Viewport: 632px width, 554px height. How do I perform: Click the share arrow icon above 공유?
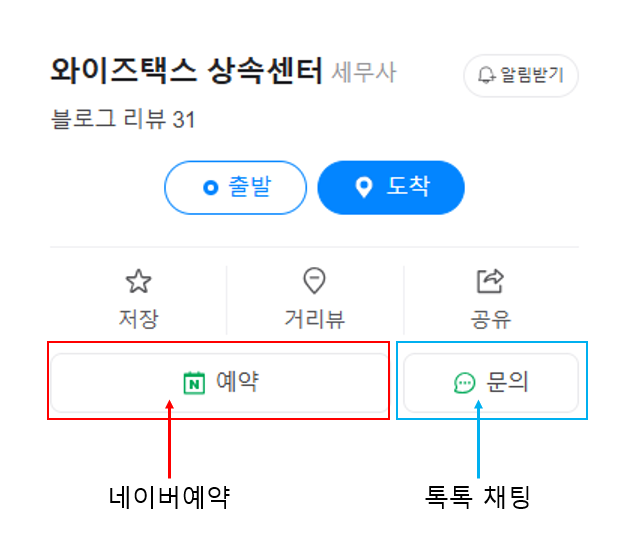click(x=490, y=282)
